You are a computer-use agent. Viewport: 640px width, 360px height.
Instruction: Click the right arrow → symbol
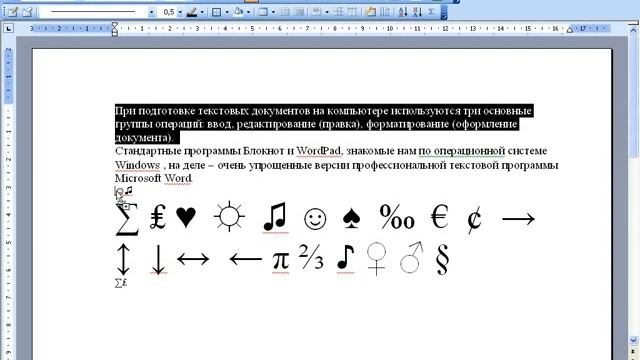click(x=518, y=219)
